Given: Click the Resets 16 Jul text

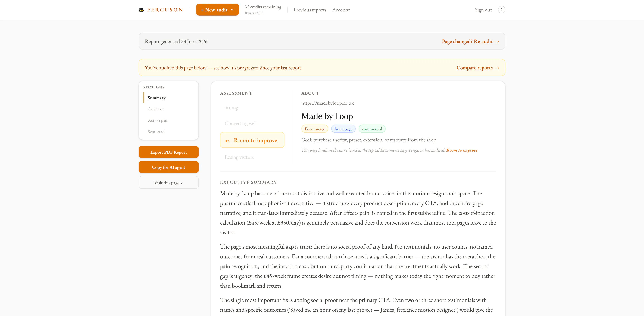Looking at the screenshot, I should (254, 13).
